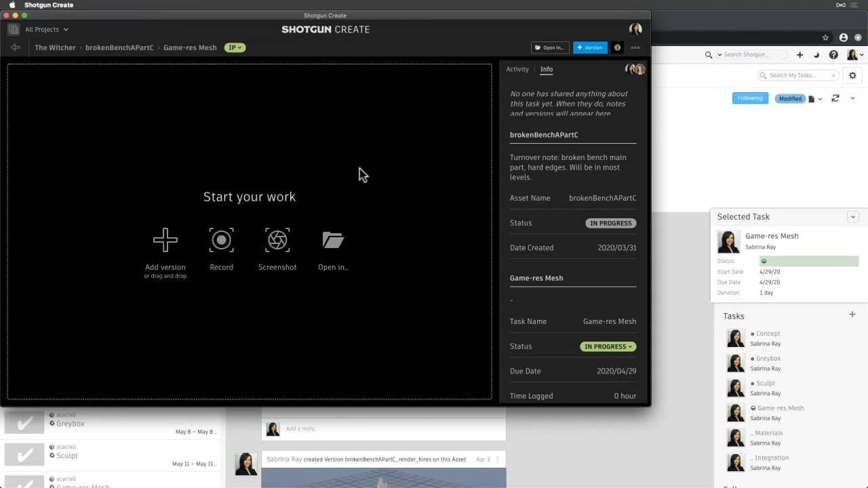Click the Search My Tasks input field

click(797, 75)
